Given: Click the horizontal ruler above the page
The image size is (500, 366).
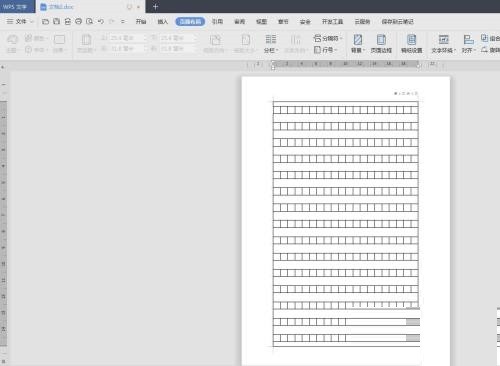Looking at the screenshot, I should pyautogui.click(x=345, y=64).
